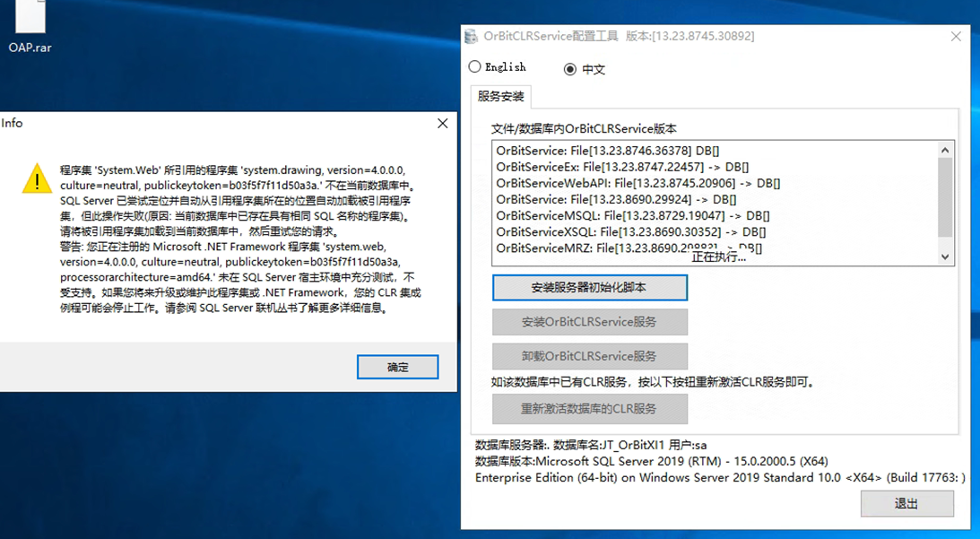This screenshot has height=539, width=980.
Task: Open the OAP.rar desktop file icon
Action: pyautogui.click(x=30, y=26)
